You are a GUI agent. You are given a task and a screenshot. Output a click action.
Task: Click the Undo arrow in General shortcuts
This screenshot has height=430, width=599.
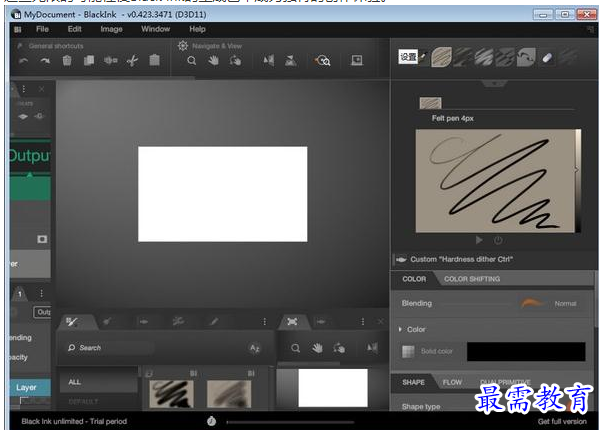point(24,61)
